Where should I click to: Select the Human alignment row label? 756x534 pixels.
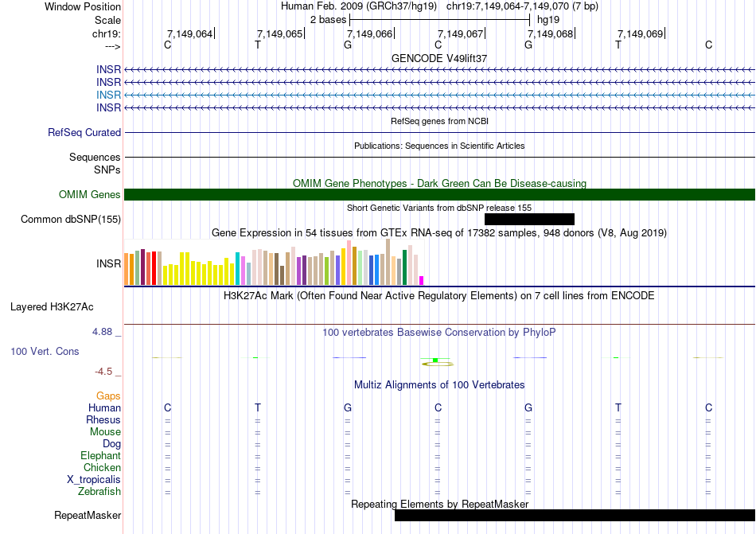pos(104,408)
